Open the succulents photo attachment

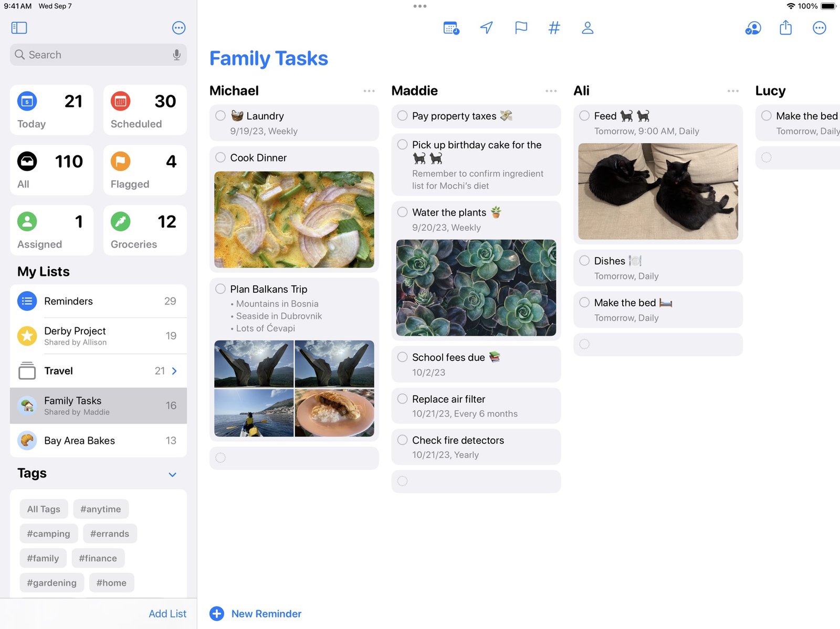tap(476, 288)
